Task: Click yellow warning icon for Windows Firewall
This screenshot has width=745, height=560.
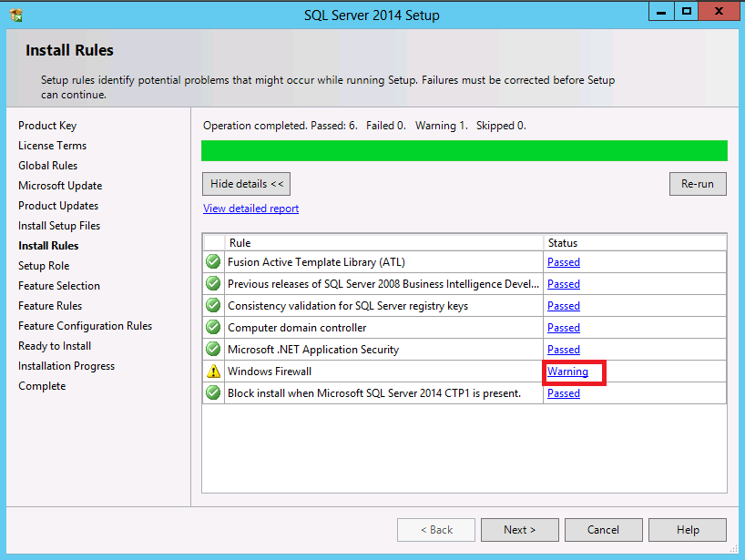Action: click(213, 371)
